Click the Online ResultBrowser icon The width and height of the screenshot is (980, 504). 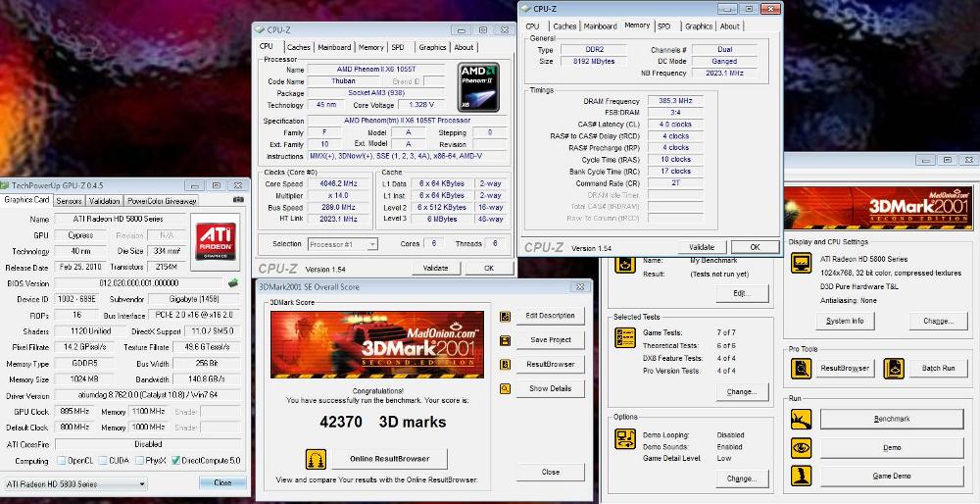316,460
